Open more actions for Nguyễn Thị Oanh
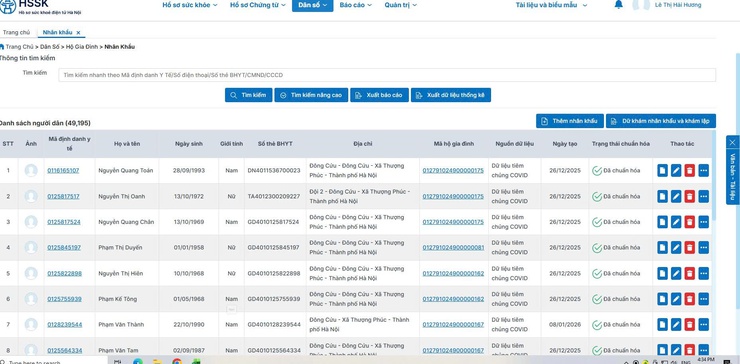 point(704,196)
